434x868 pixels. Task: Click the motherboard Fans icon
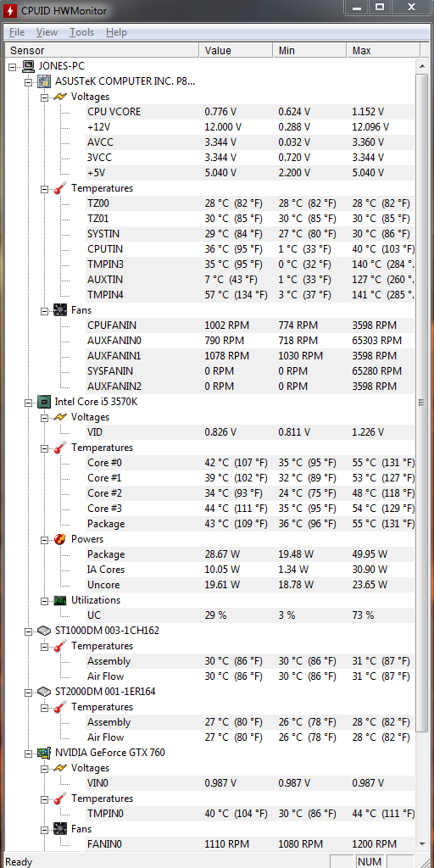60,310
